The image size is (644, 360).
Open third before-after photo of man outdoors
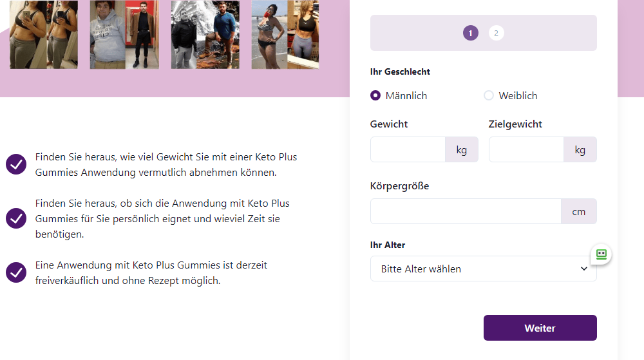tap(205, 34)
